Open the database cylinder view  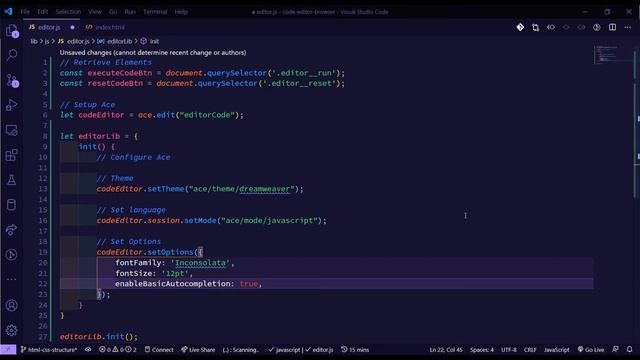pos(12,204)
